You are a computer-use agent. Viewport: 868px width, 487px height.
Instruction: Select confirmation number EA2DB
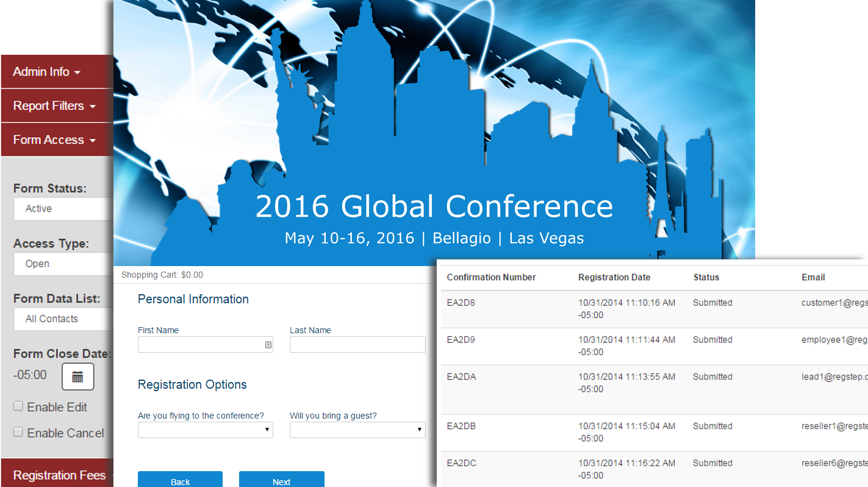pos(461,426)
